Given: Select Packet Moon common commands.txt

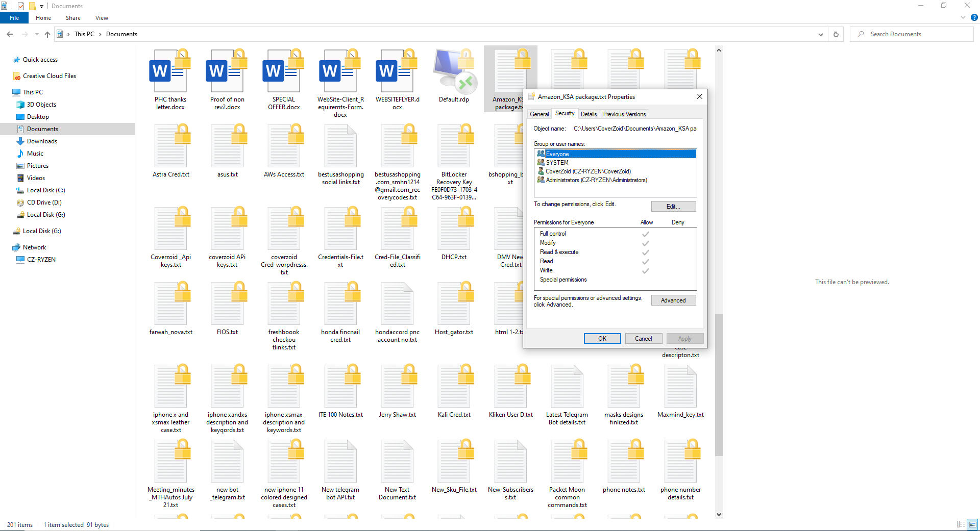Looking at the screenshot, I should tap(567, 473).
